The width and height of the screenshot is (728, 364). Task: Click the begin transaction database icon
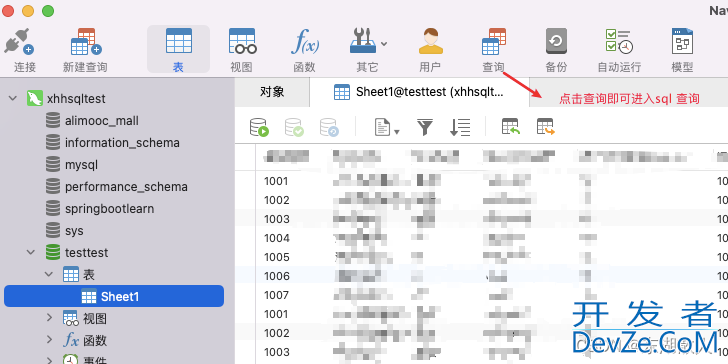coord(259,127)
